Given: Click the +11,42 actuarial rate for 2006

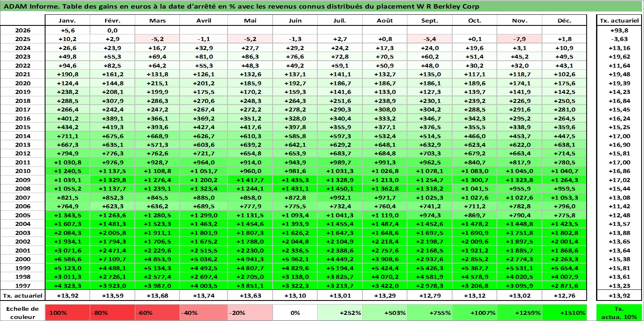Looking at the screenshot, I should coord(619,206).
